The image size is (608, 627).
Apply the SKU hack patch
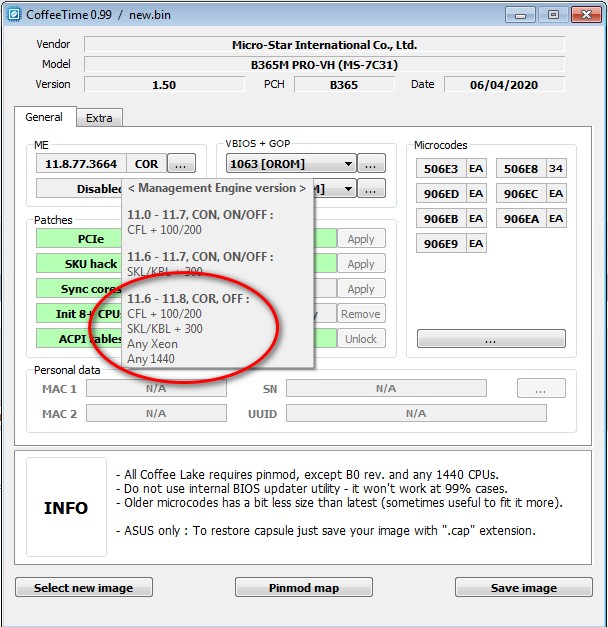tap(361, 264)
